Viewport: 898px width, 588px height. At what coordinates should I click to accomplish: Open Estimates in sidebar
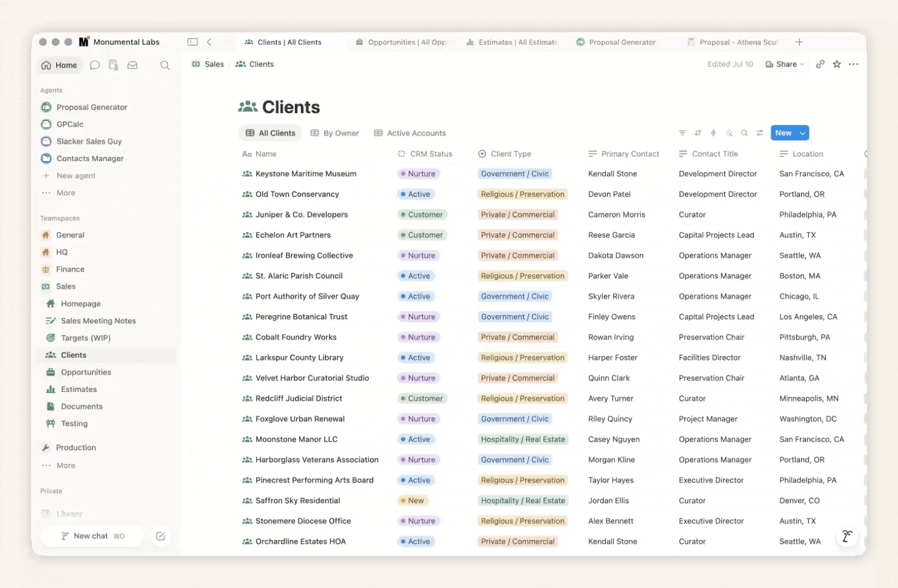point(78,389)
